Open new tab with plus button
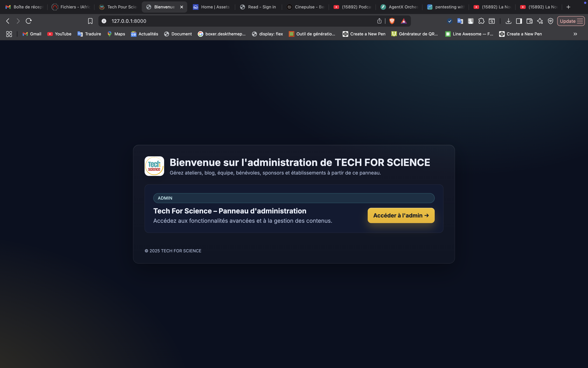This screenshot has width=588, height=368. click(568, 7)
